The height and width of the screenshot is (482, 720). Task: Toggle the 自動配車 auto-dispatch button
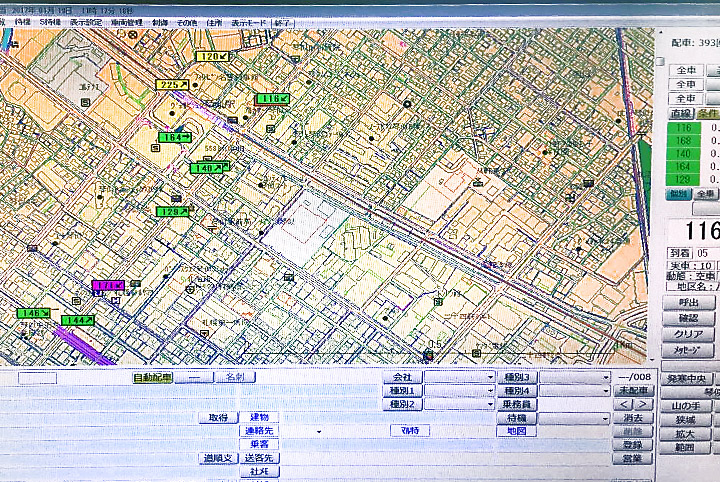click(x=152, y=378)
